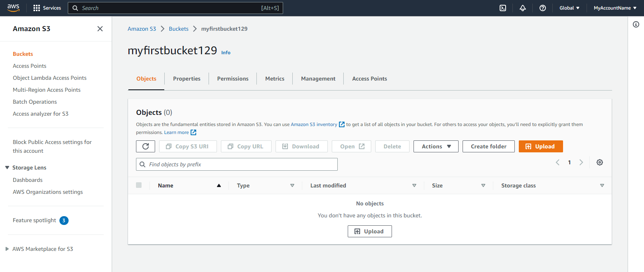Open the help question mark menu
The image size is (644, 272).
(x=542, y=8)
